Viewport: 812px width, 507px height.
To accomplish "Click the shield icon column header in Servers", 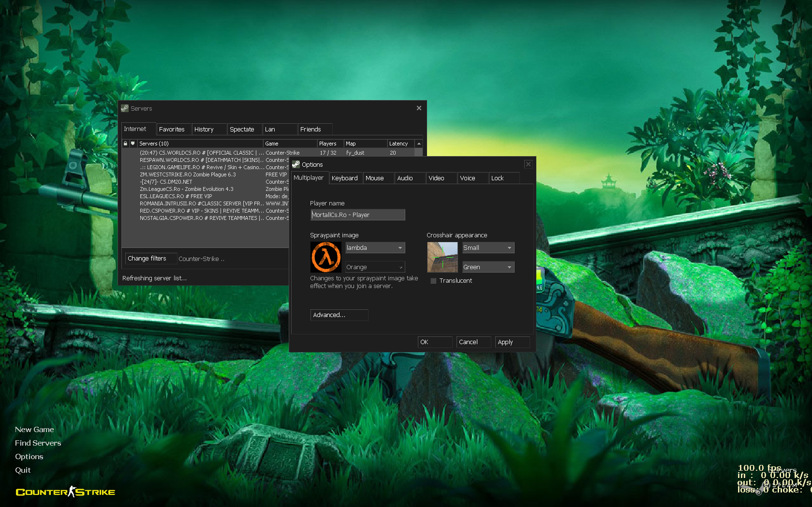I will click(133, 144).
